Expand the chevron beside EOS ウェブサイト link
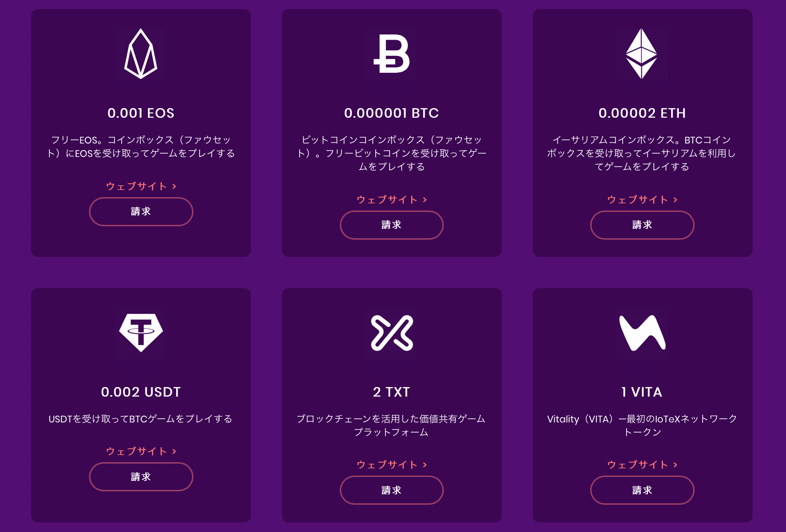The width and height of the screenshot is (786, 532). tap(174, 186)
